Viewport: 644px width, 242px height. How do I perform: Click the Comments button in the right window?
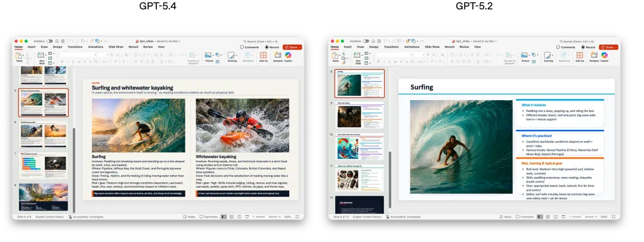pos(566,47)
